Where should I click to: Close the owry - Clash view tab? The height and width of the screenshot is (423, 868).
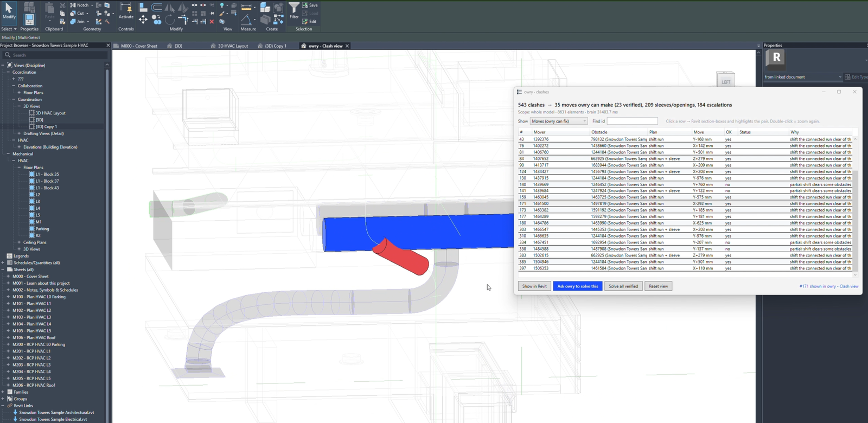[347, 46]
